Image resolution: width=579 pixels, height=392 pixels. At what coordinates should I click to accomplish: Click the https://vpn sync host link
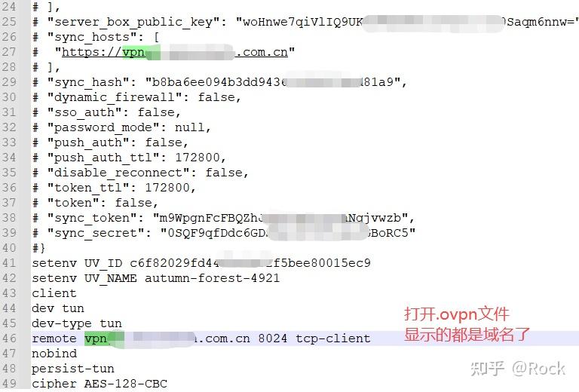(175, 52)
